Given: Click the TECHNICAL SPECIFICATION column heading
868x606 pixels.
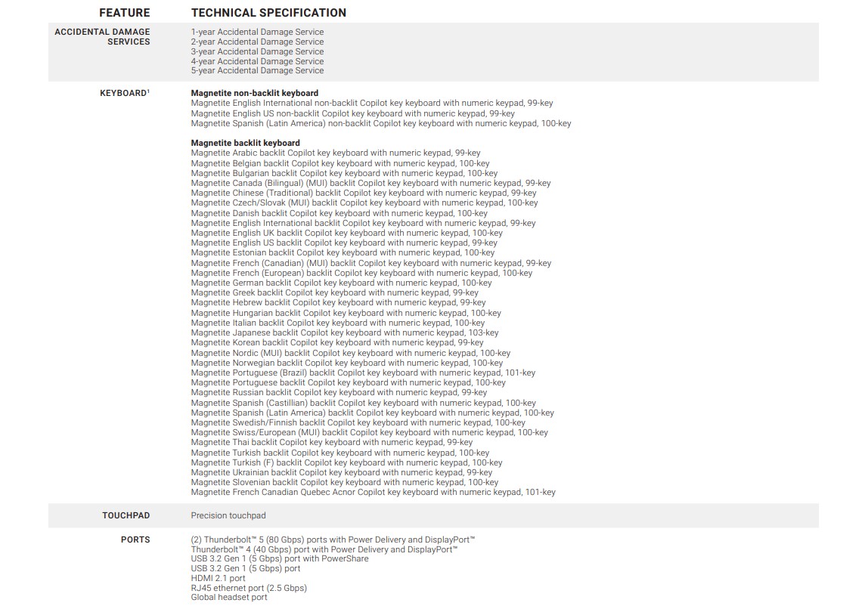Looking at the screenshot, I should click(x=268, y=13).
